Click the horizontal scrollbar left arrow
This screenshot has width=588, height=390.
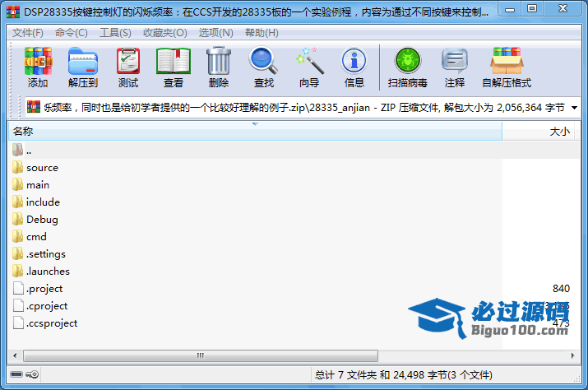point(15,355)
